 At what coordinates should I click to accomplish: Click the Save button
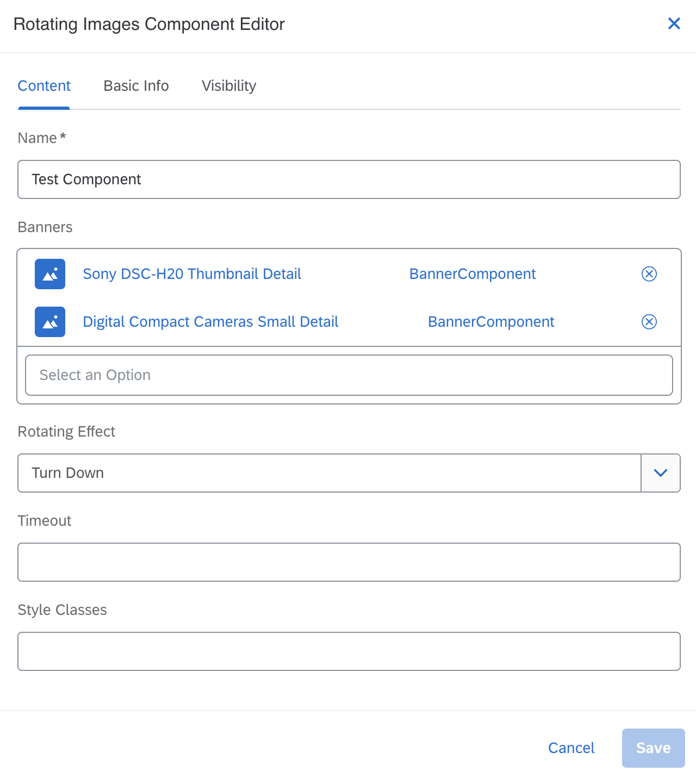[x=653, y=748]
